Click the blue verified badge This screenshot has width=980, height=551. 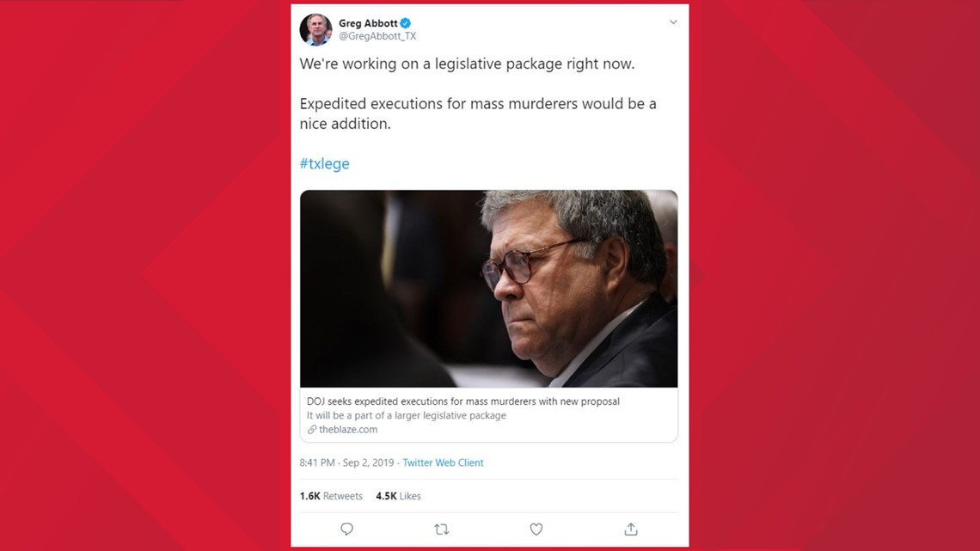click(x=406, y=23)
